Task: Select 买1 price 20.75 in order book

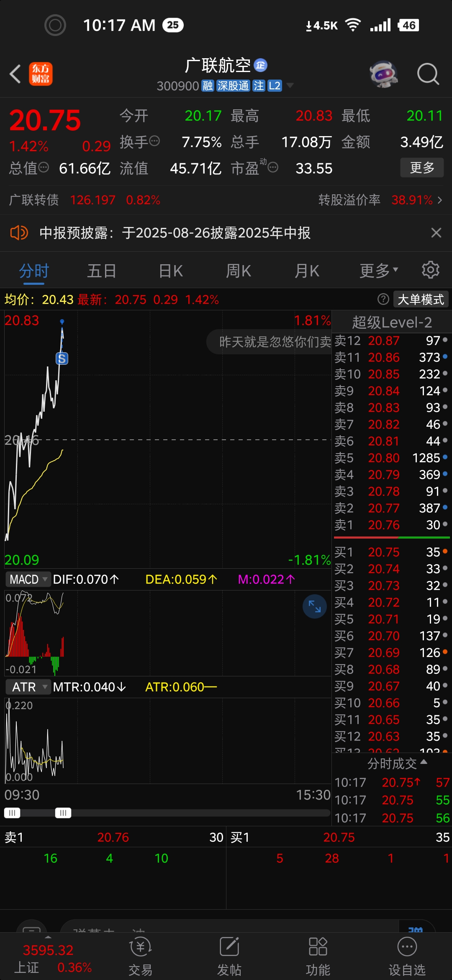Action: point(384,552)
